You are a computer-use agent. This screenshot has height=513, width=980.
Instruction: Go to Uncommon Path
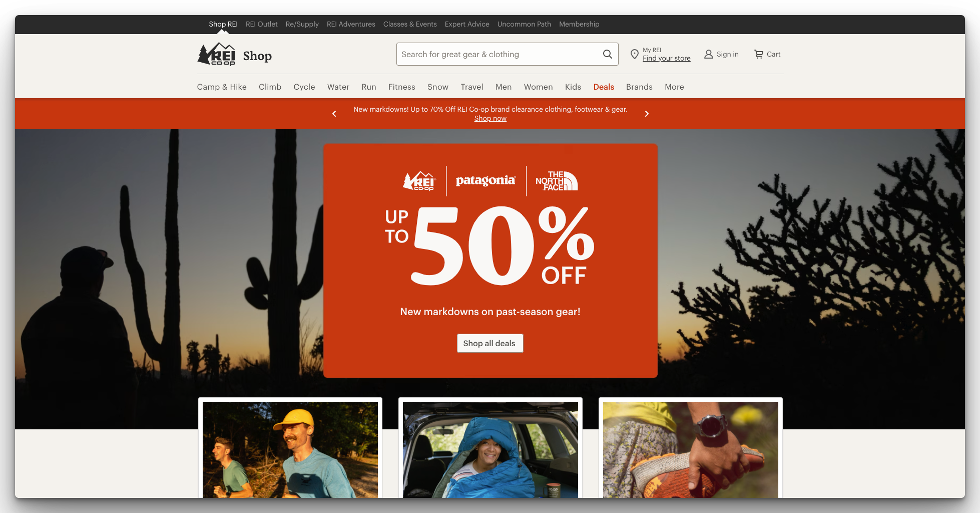click(x=524, y=24)
